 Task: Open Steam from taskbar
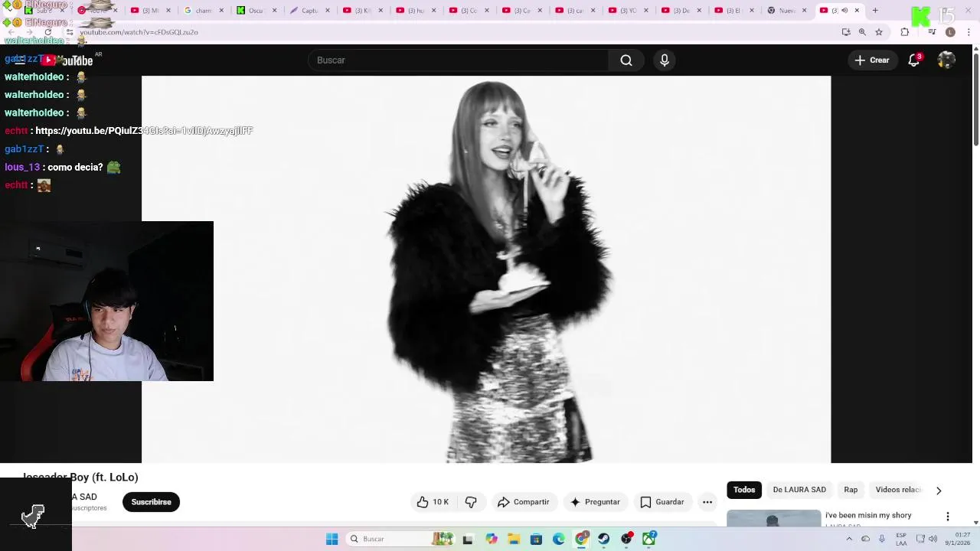604,539
